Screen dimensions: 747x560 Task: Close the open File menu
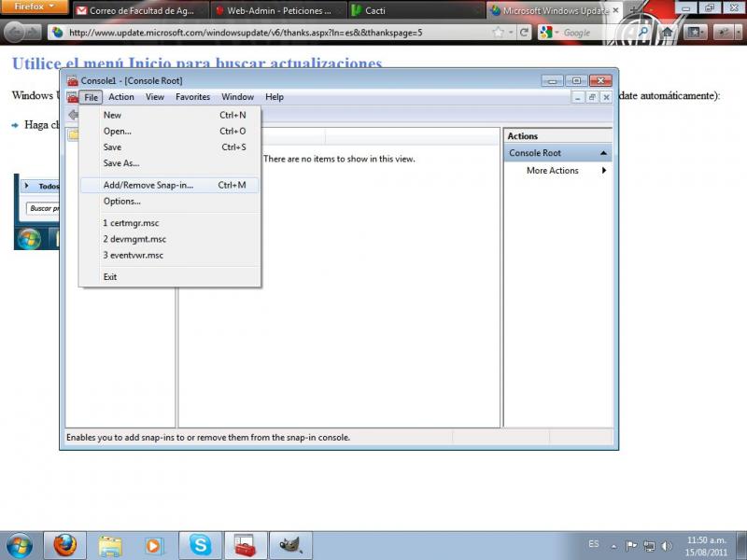[91, 97]
